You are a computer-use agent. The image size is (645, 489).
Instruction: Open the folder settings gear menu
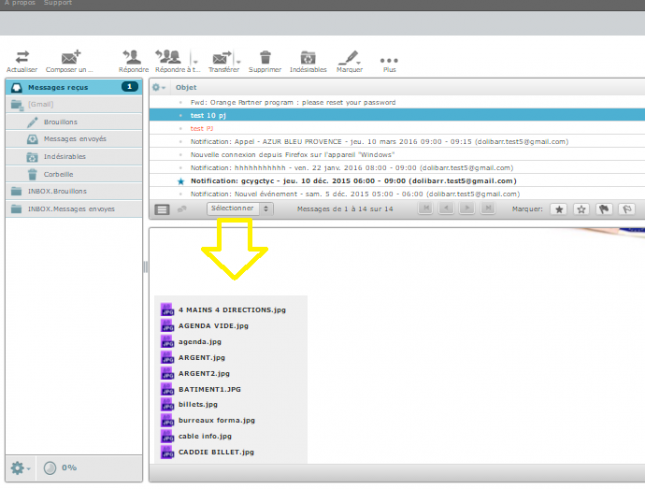coord(20,468)
